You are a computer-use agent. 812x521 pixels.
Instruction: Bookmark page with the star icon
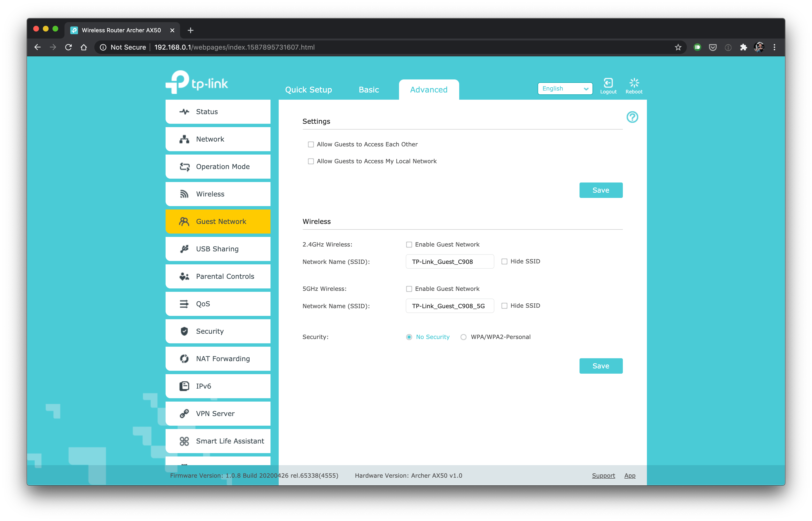tap(678, 47)
